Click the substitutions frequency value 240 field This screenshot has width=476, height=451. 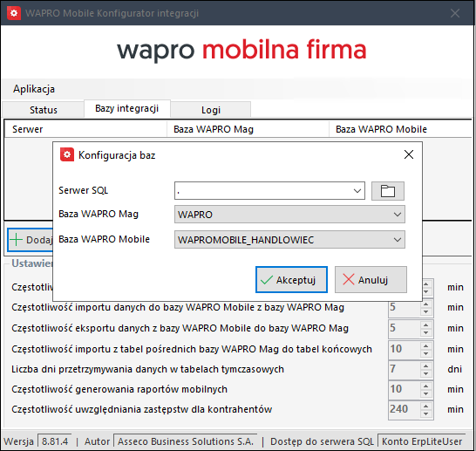pos(405,409)
